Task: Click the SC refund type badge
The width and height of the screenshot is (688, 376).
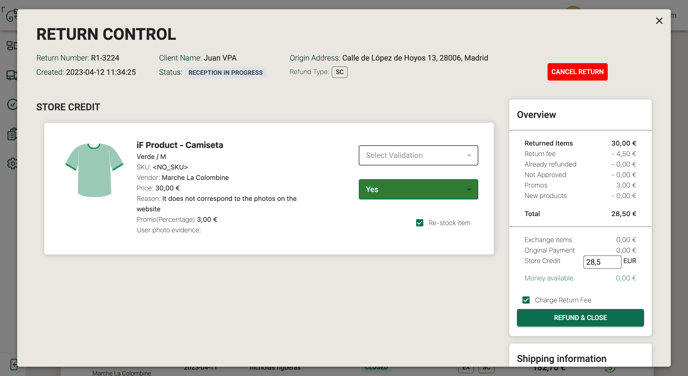Action: 340,72
